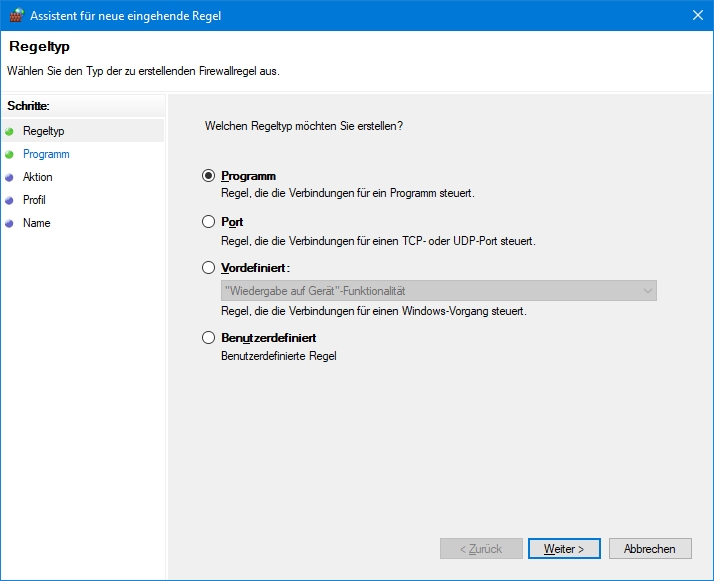
Task: Choose the Vordefiniert radio button
Action: [x=209, y=268]
